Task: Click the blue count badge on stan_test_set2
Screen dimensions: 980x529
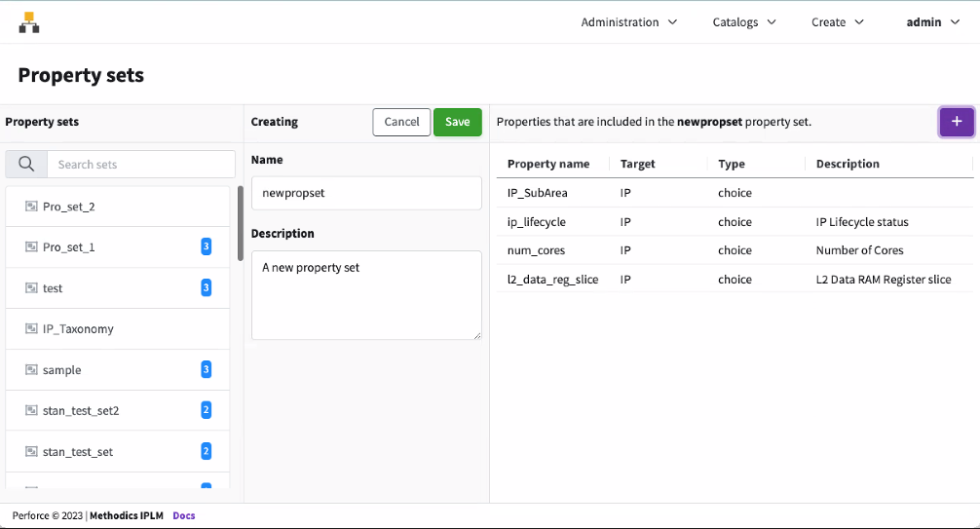Action: coord(206,411)
